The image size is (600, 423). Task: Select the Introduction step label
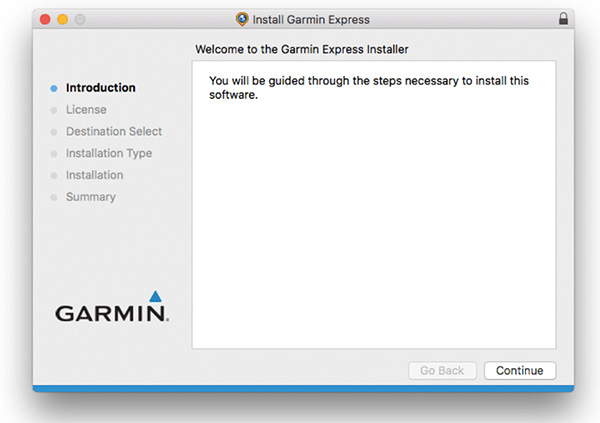tap(101, 88)
